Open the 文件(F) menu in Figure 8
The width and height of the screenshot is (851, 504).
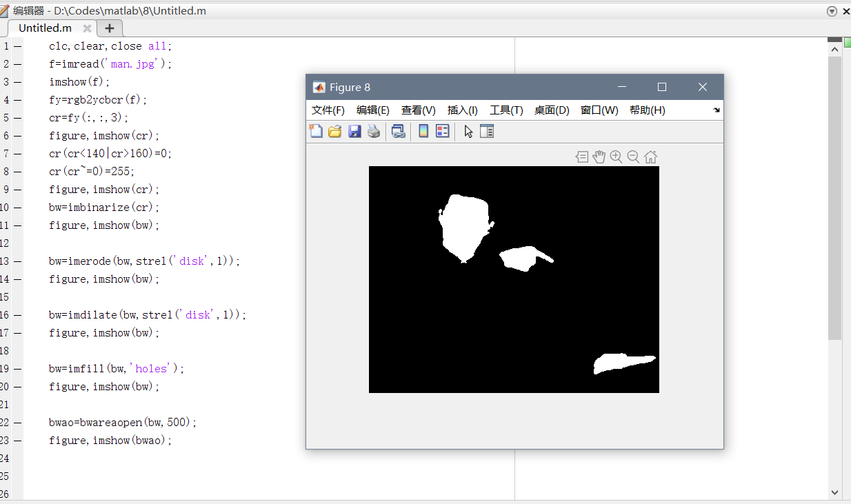tap(328, 110)
